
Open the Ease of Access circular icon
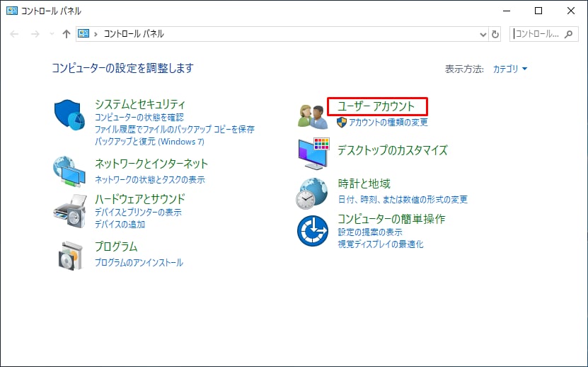point(312,231)
